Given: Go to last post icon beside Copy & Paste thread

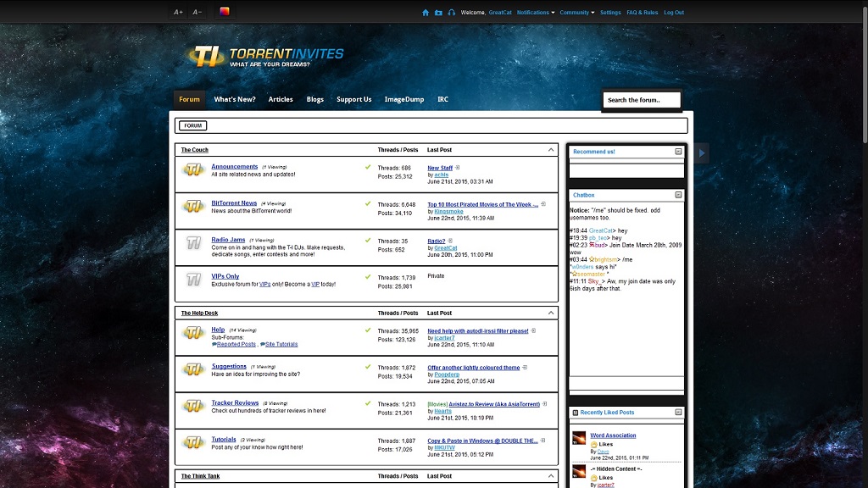Looking at the screenshot, I should [x=543, y=441].
